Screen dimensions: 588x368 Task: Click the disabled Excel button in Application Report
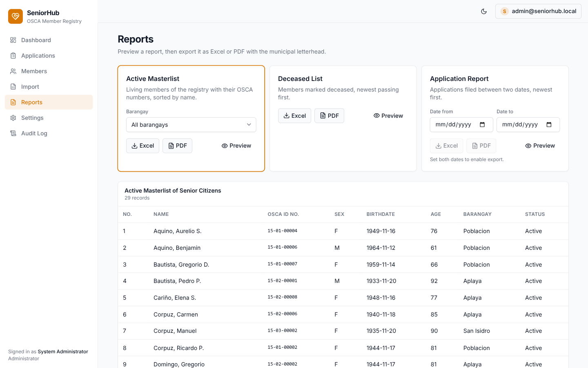coord(446,146)
